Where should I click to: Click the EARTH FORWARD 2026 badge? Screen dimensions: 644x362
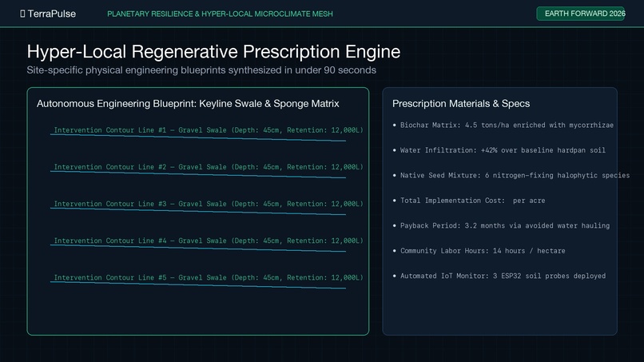coord(580,14)
